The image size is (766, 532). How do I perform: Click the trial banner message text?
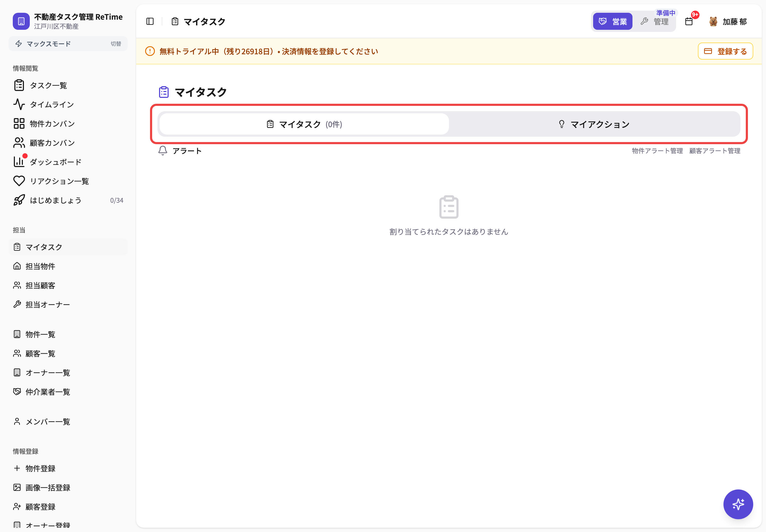(x=269, y=51)
